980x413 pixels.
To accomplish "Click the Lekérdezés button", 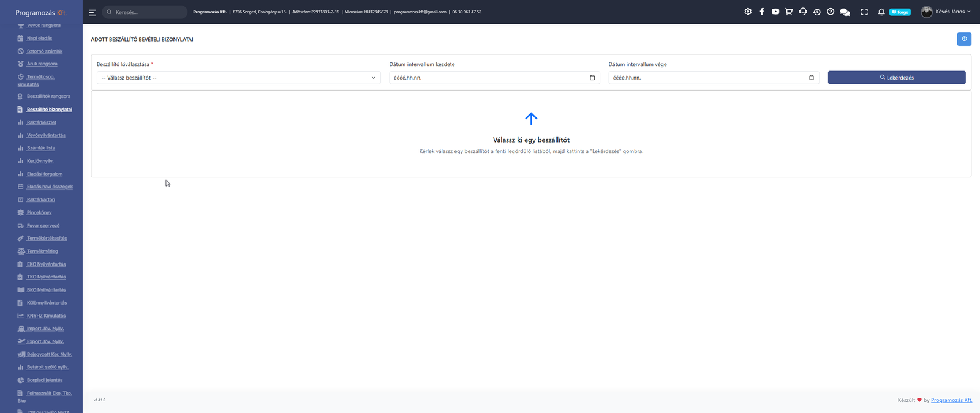I will pos(897,78).
